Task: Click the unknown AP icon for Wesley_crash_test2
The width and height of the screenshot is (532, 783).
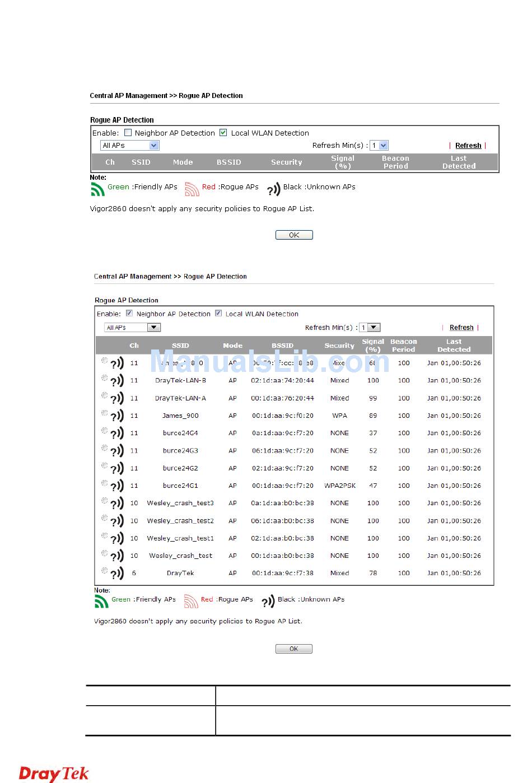Action: coord(117,521)
